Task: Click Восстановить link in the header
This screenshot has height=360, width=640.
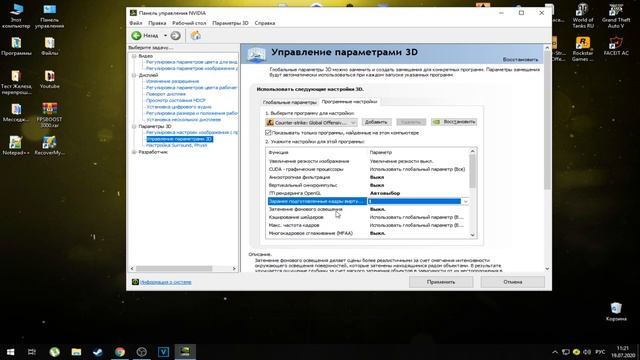Action: [520, 60]
